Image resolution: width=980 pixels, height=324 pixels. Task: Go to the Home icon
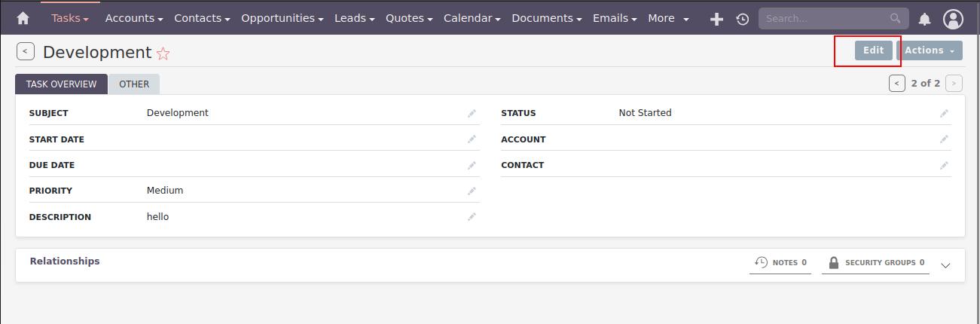click(23, 18)
